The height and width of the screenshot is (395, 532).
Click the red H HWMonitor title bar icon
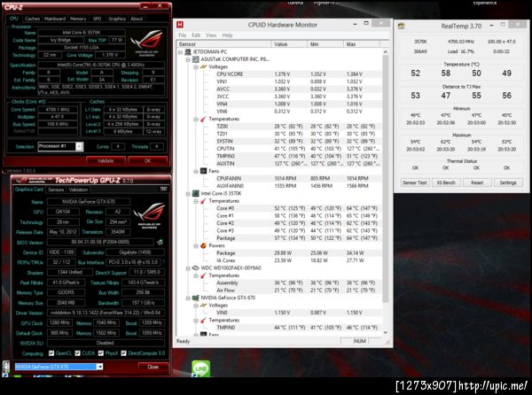[x=180, y=25]
